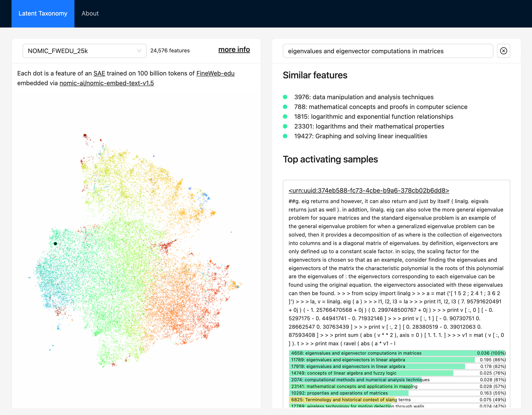Open similar feature logarithms and their mathematical properties
The width and height of the screenshot is (532, 415).
coord(369,126)
